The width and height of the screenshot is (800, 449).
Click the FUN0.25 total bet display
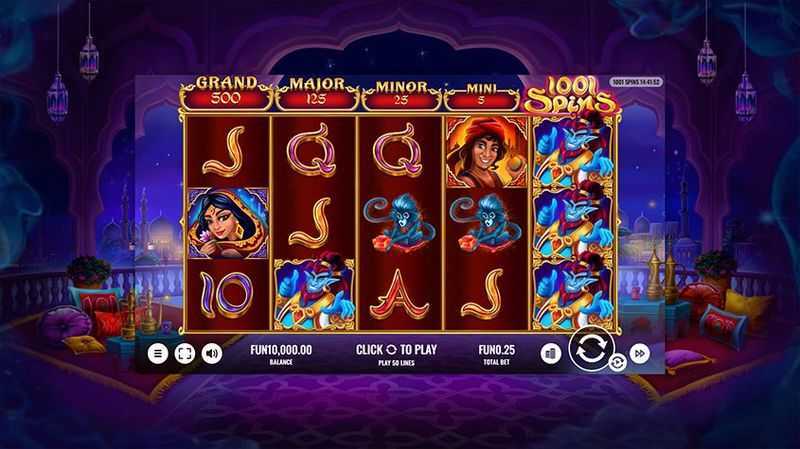[x=496, y=354]
